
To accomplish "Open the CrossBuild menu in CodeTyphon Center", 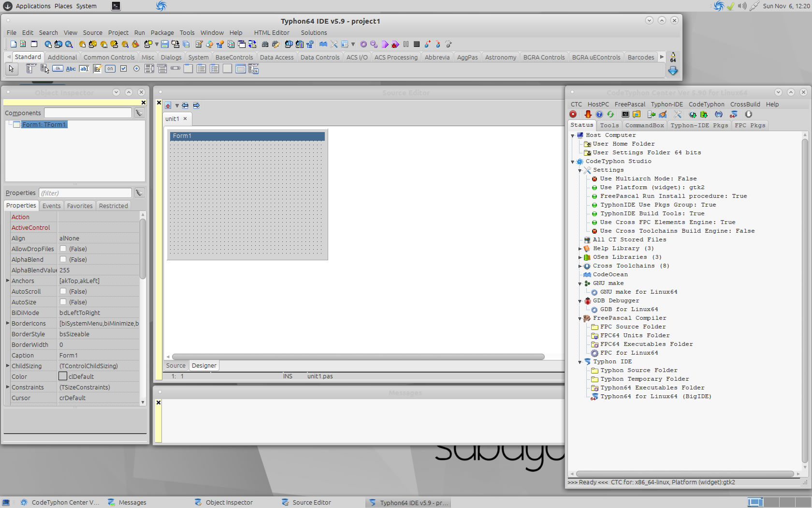I will click(x=745, y=104).
